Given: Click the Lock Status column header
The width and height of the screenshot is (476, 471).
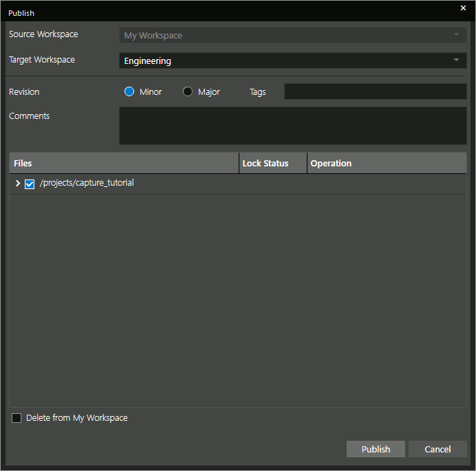Looking at the screenshot, I should coord(273,163).
